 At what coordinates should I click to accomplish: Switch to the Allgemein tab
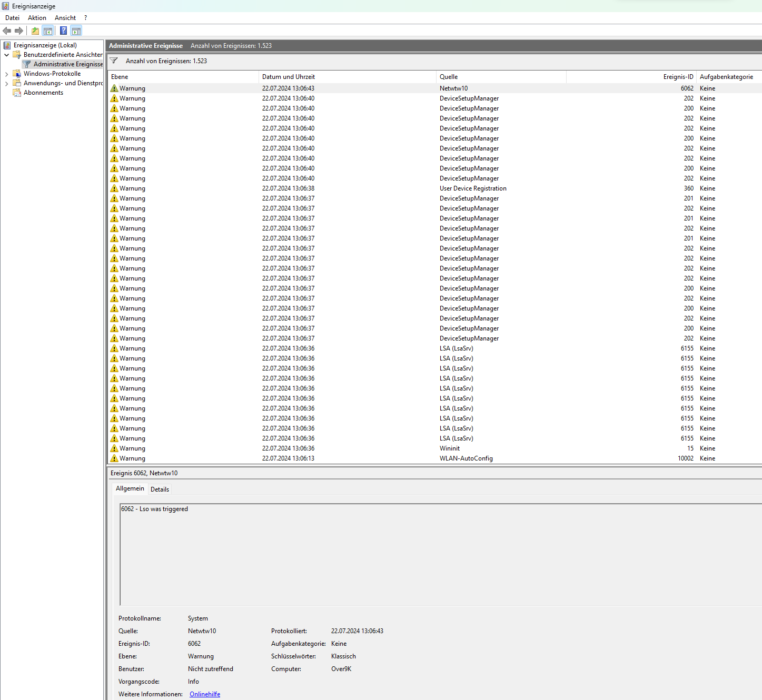click(130, 488)
